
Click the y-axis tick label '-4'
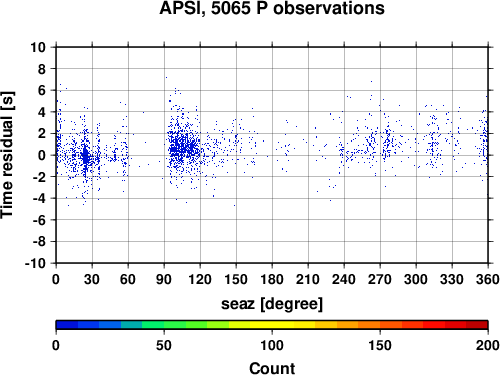pos(39,198)
